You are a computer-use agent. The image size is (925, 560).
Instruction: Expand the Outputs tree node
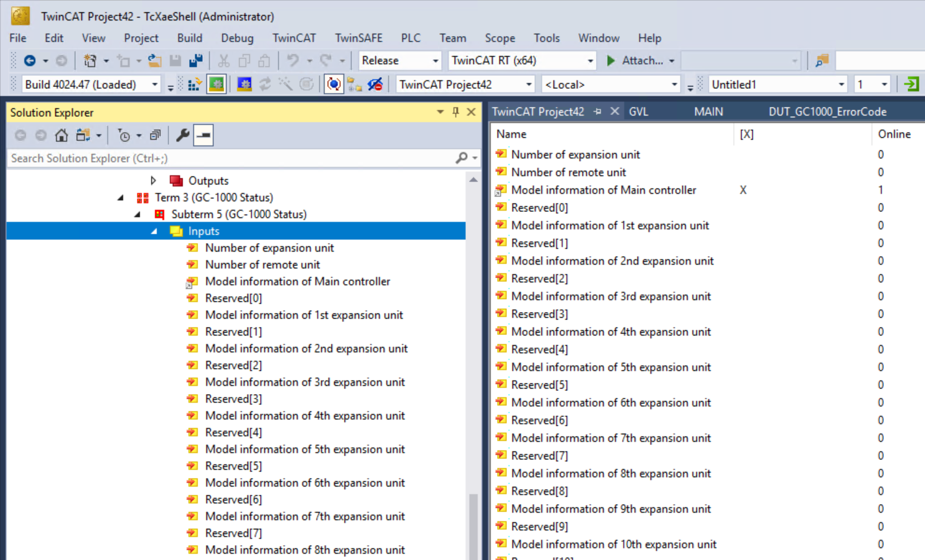153,181
